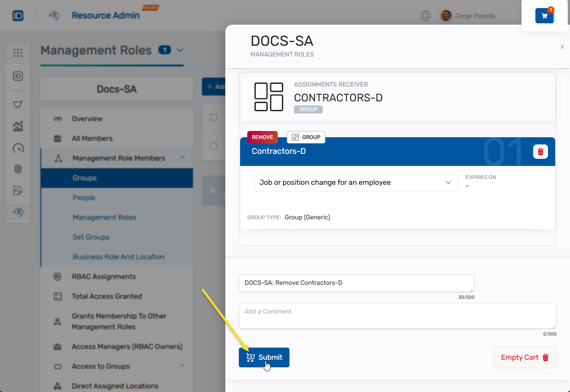Click the Add a Comment text field

click(397, 316)
